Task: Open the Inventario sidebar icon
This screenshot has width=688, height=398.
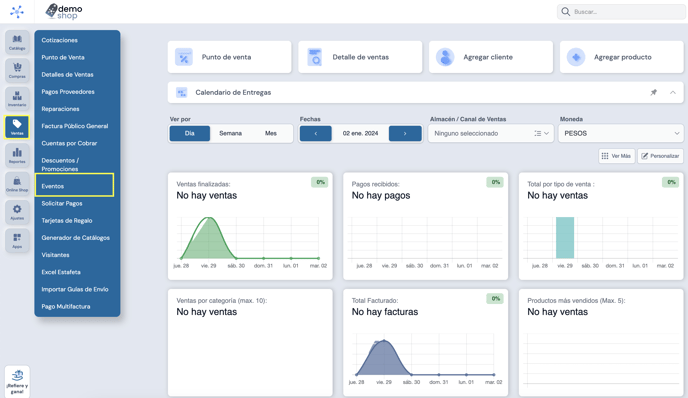Action: (17, 99)
